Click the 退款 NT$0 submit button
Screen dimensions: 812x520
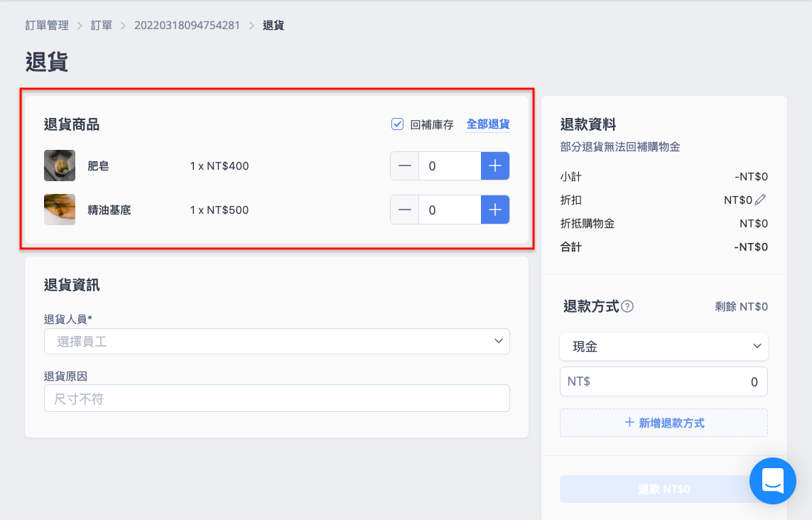[664, 489]
